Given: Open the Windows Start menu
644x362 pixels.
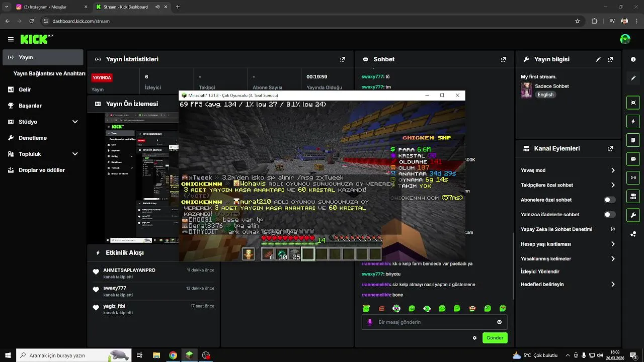Looking at the screenshot, I should click(8, 355).
